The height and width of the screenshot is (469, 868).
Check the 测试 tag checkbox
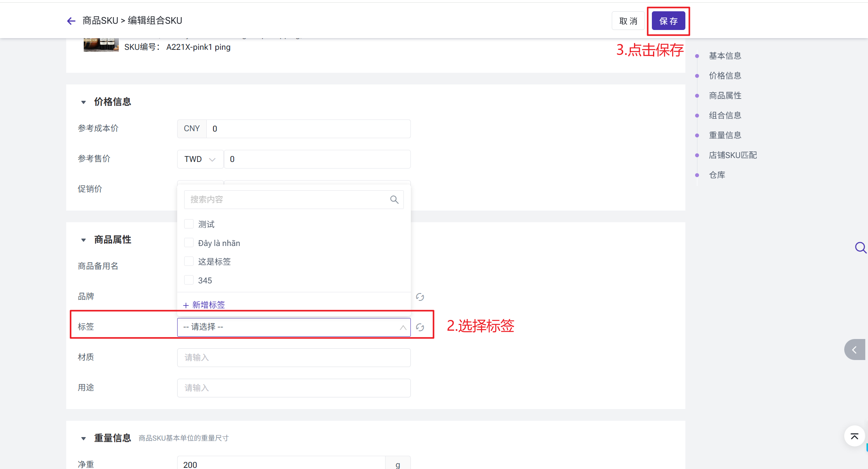pyautogui.click(x=189, y=224)
